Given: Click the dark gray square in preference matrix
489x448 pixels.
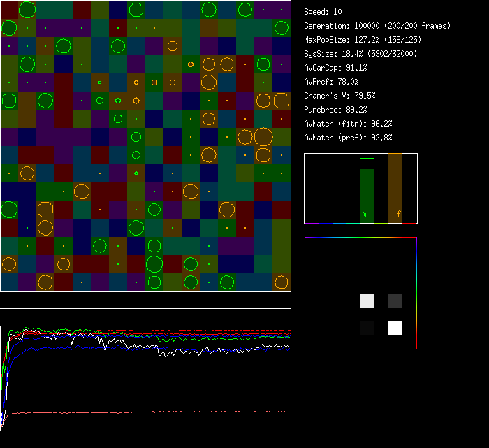Looking at the screenshot, I should pos(395,301).
